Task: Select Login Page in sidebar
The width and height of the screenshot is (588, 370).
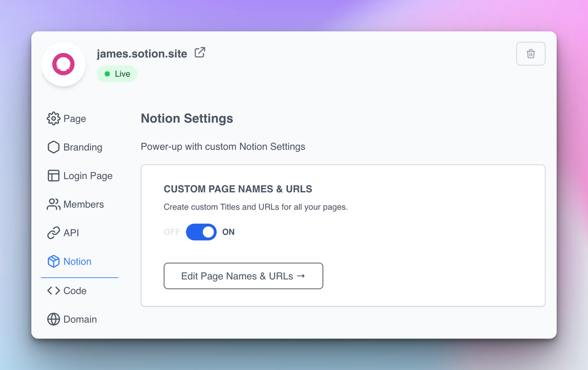Action: pyautogui.click(x=80, y=176)
